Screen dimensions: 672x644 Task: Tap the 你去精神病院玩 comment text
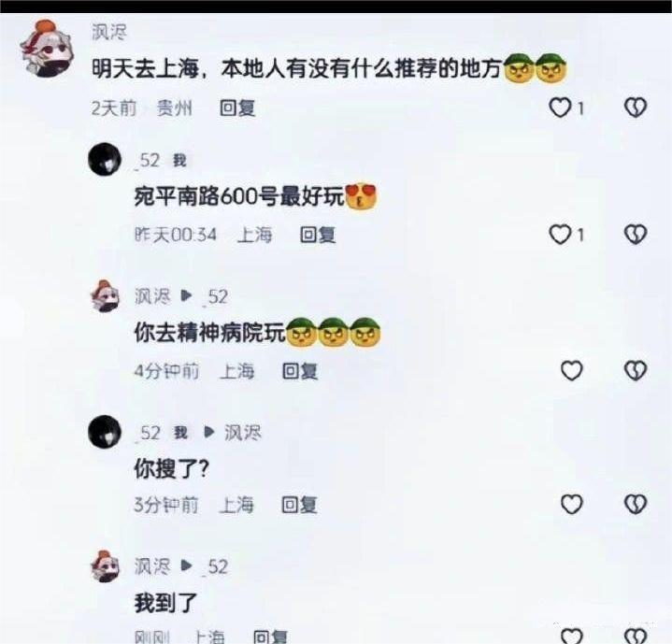[x=209, y=333]
